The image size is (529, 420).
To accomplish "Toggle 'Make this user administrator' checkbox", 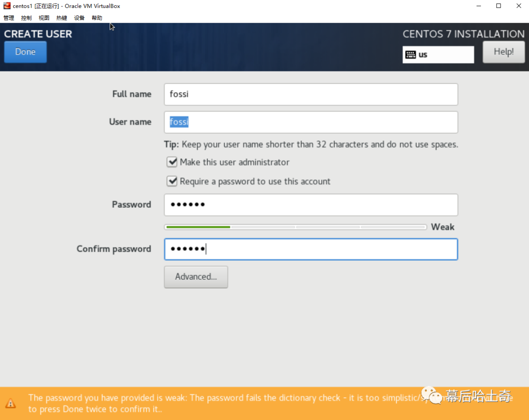I will 172,162.
